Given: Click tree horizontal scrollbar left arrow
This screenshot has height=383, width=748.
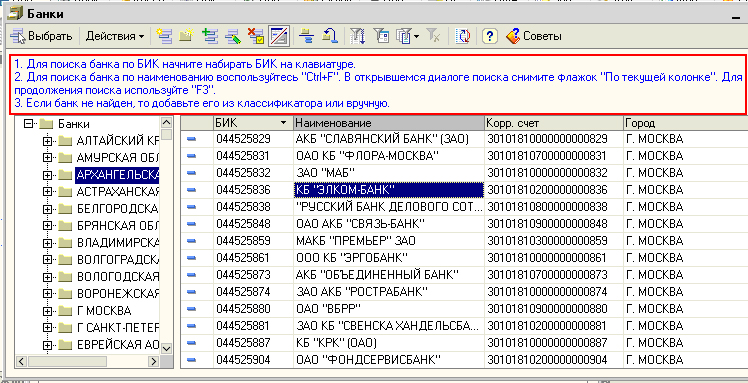Looking at the screenshot, I should [x=21, y=362].
